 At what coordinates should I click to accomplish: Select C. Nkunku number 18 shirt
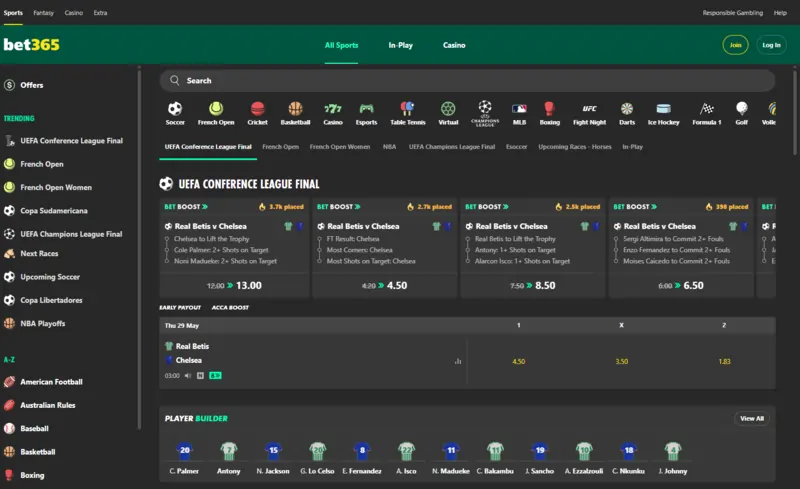tap(629, 450)
